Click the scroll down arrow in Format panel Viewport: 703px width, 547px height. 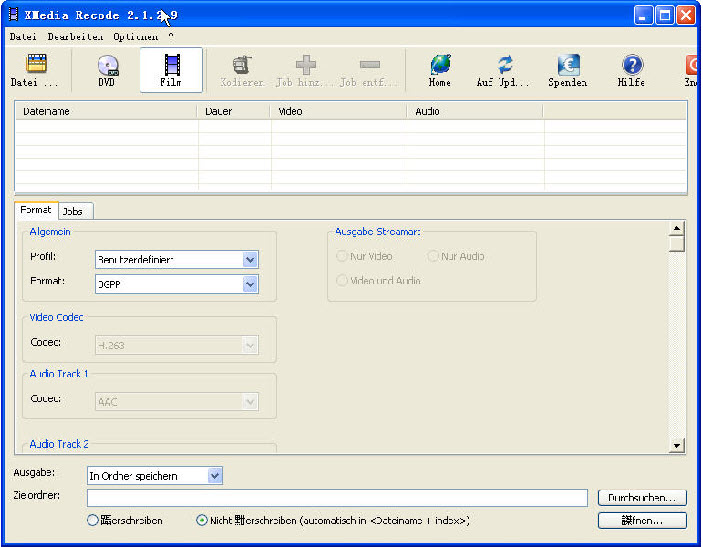677,446
